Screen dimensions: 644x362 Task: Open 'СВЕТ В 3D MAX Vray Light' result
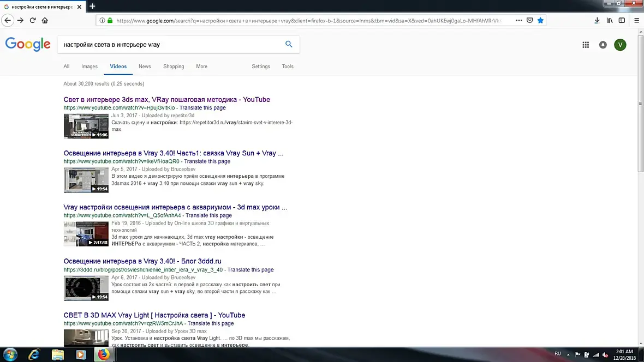[154, 315]
